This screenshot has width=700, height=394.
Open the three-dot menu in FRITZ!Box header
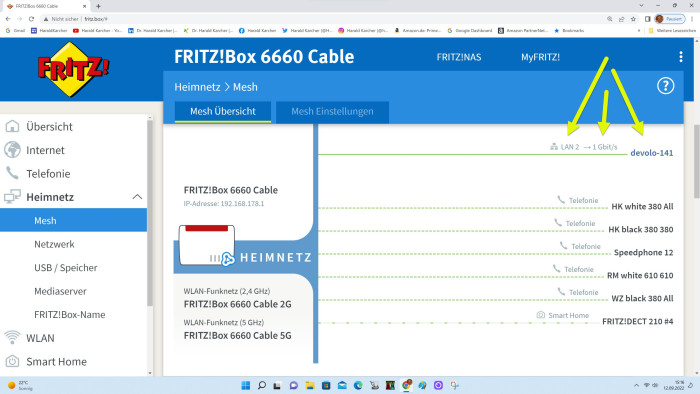pyautogui.click(x=680, y=57)
